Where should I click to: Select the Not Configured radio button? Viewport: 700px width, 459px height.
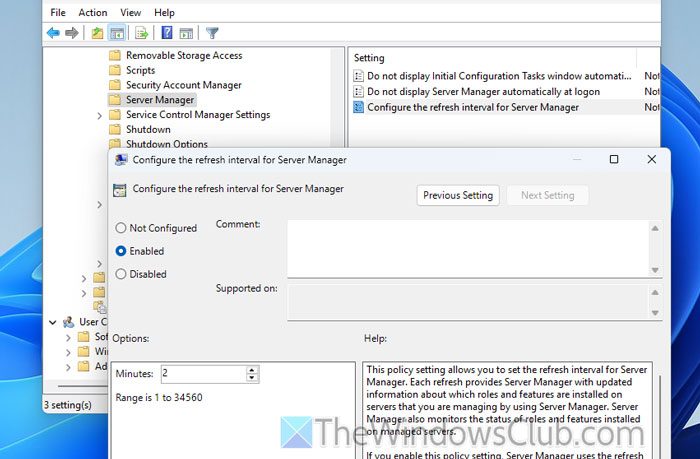[121, 228]
